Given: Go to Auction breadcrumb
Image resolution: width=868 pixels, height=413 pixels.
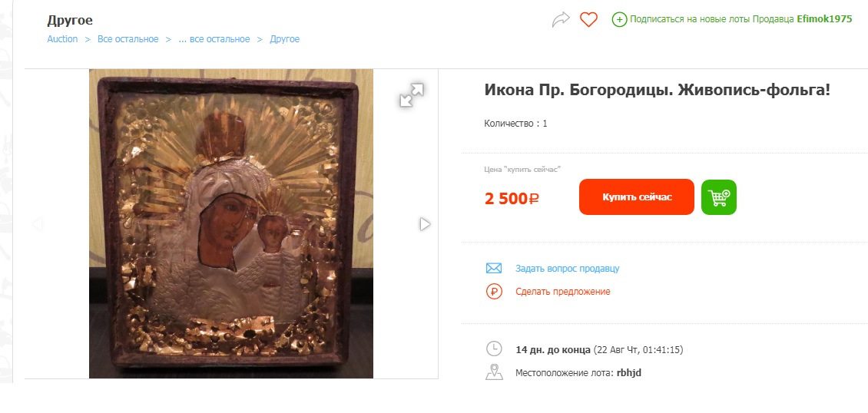Looking at the screenshot, I should (x=62, y=39).
